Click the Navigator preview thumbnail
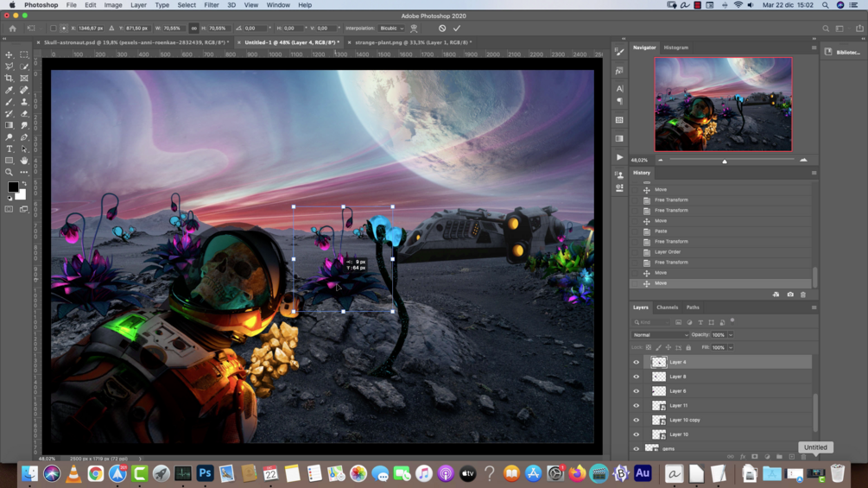Screen dimensions: 868x488 click(x=723, y=104)
